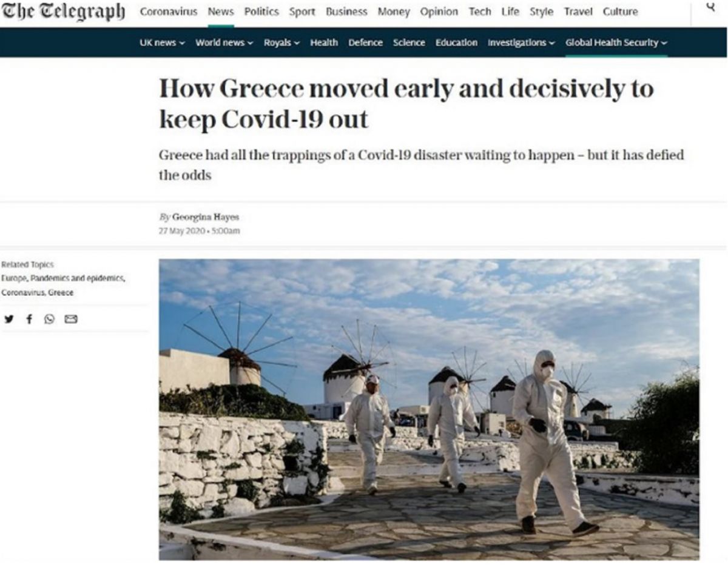The width and height of the screenshot is (728, 587).
Task: Open the Politics section
Action: (261, 12)
